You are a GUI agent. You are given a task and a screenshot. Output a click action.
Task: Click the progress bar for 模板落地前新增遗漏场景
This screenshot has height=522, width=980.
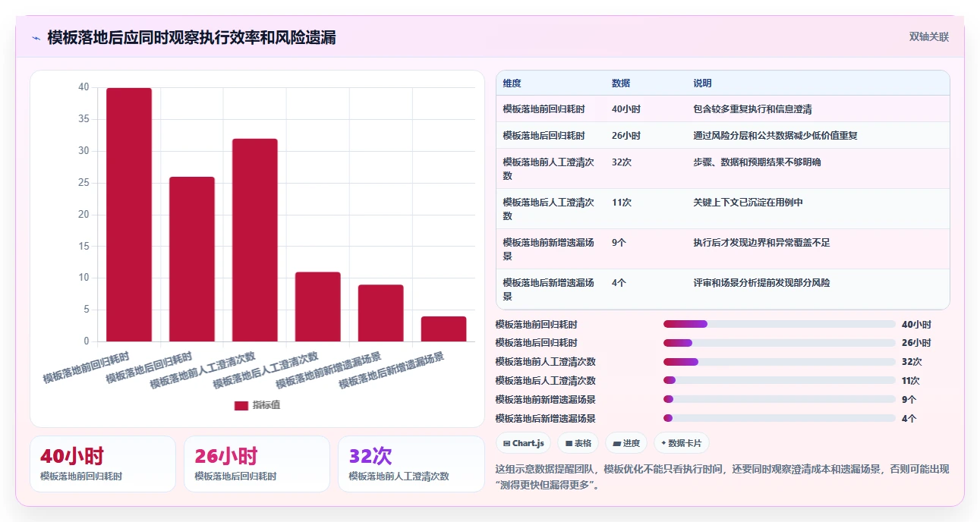pos(780,399)
